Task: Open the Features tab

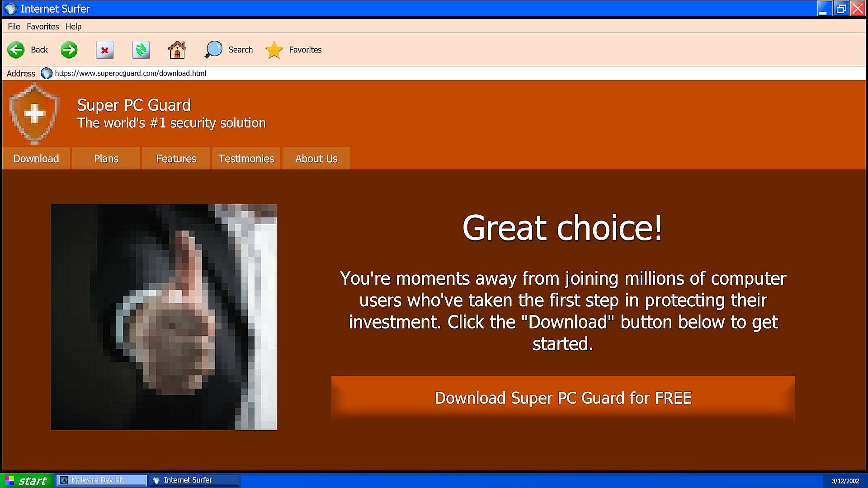Action: 176,159
